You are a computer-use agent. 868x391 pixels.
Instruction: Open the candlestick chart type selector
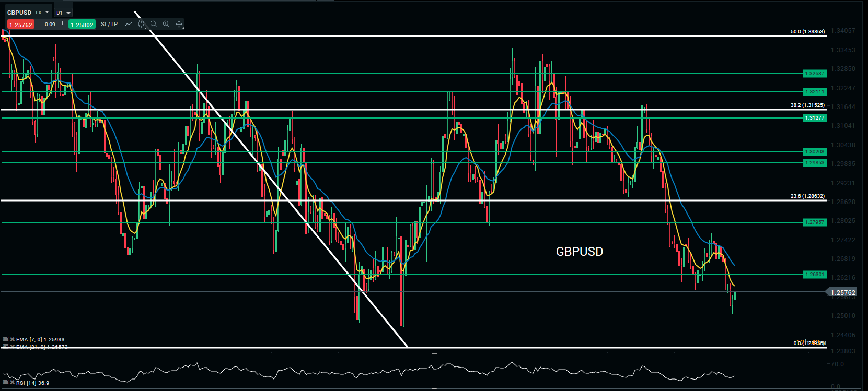[x=141, y=24]
